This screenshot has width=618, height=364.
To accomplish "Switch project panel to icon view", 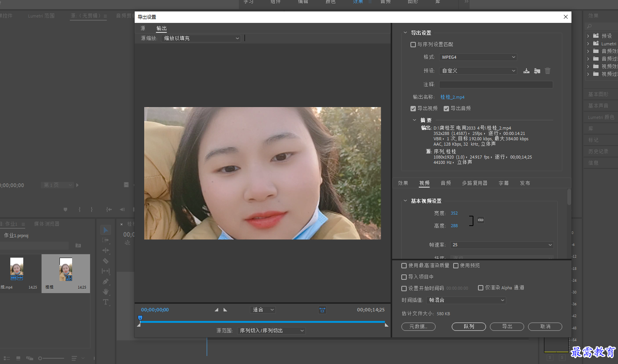I will click(18, 358).
